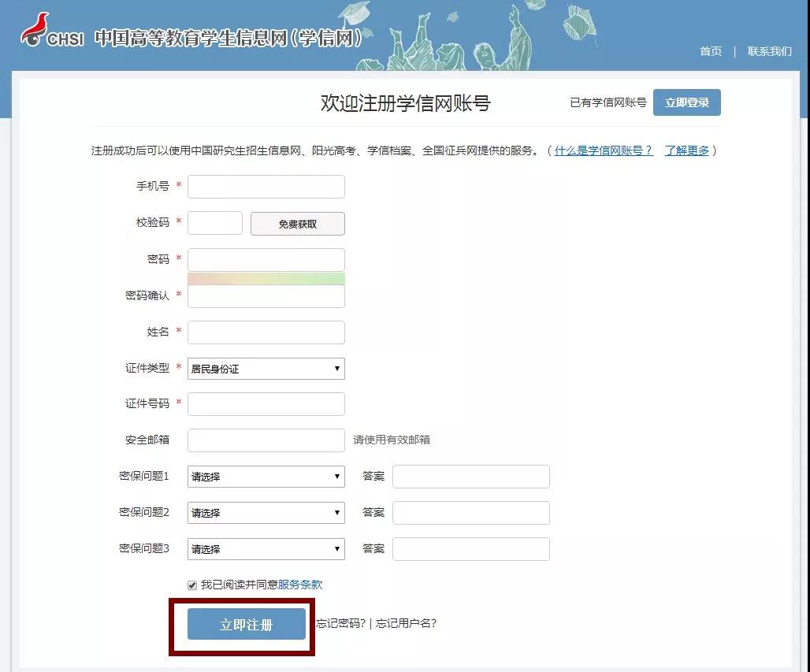Open the 证件类型 dropdown showing 居民身份证
810x672 pixels.
tap(266, 368)
